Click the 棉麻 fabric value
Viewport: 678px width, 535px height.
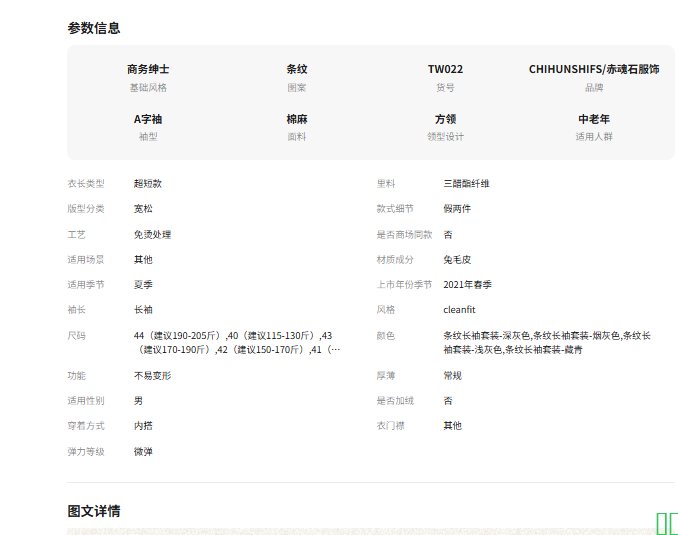(x=297, y=118)
